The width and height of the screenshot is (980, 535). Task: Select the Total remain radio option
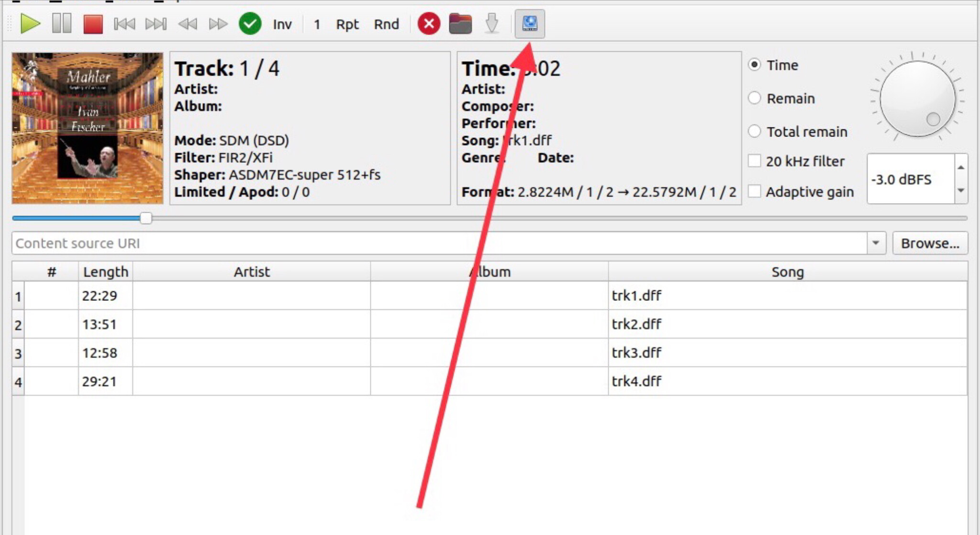755,131
